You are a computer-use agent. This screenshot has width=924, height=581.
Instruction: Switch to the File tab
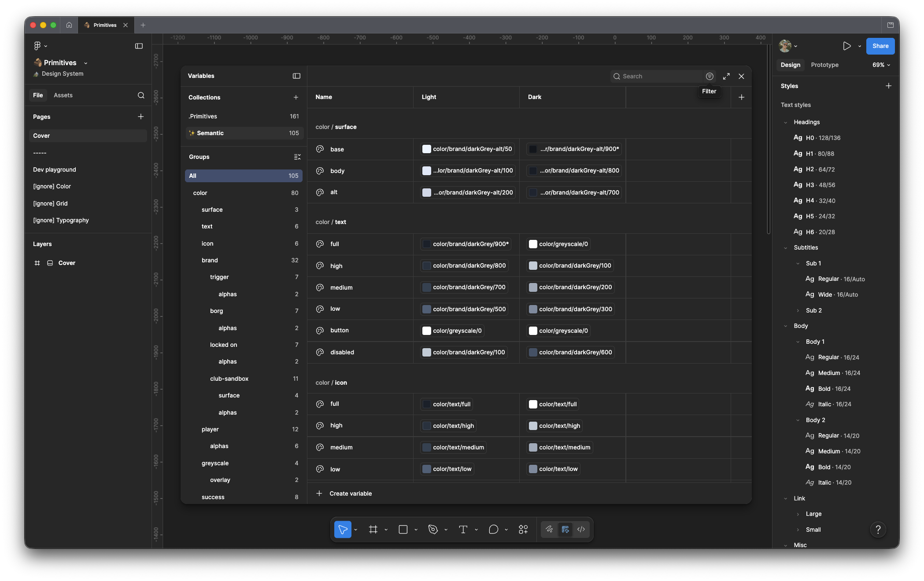point(38,95)
